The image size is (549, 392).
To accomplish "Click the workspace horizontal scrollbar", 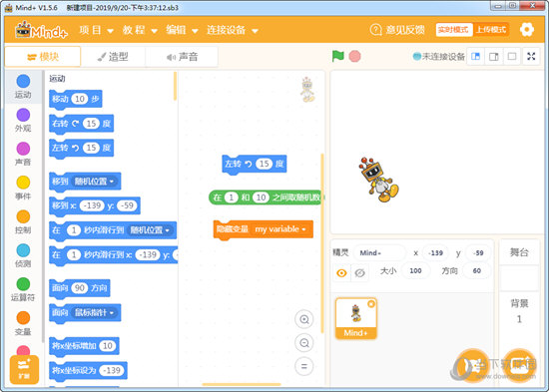I will click(x=242, y=385).
